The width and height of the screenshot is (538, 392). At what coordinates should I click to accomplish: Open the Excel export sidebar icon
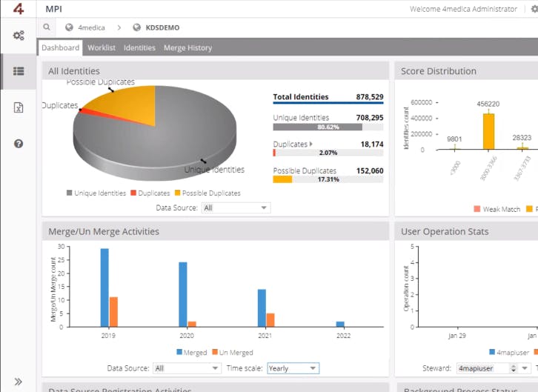tap(19, 107)
